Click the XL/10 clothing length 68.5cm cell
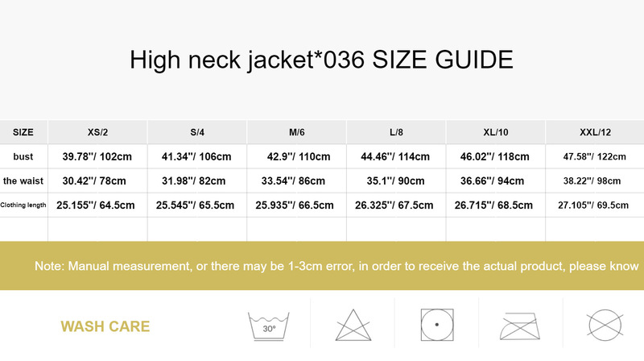The image size is (644, 361). [496, 205]
